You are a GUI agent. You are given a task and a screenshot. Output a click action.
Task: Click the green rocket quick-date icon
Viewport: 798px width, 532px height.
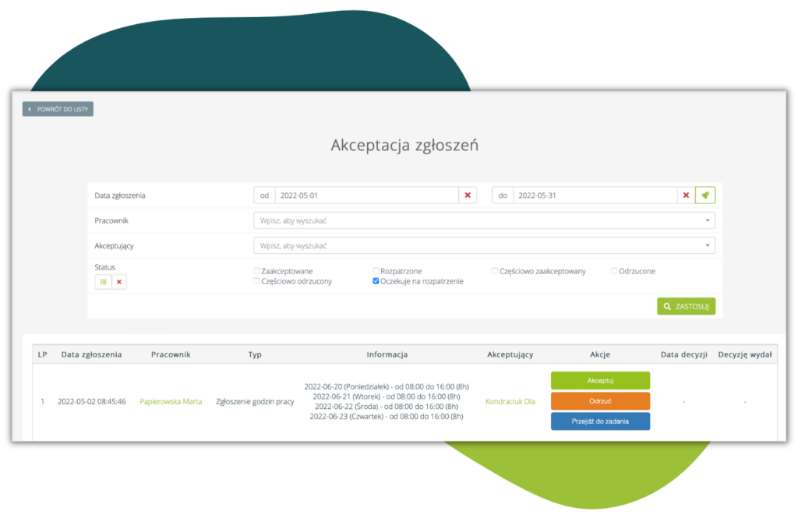pyautogui.click(x=705, y=196)
